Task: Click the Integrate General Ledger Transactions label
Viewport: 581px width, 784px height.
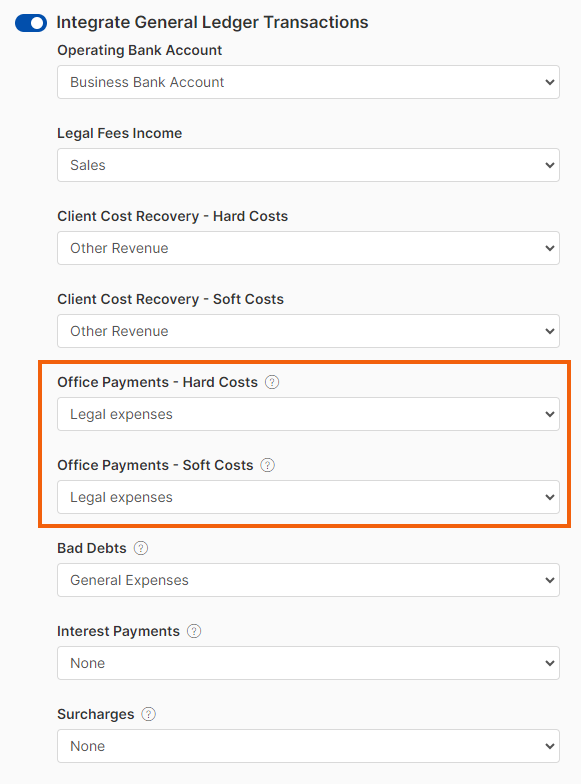Action: (x=212, y=22)
